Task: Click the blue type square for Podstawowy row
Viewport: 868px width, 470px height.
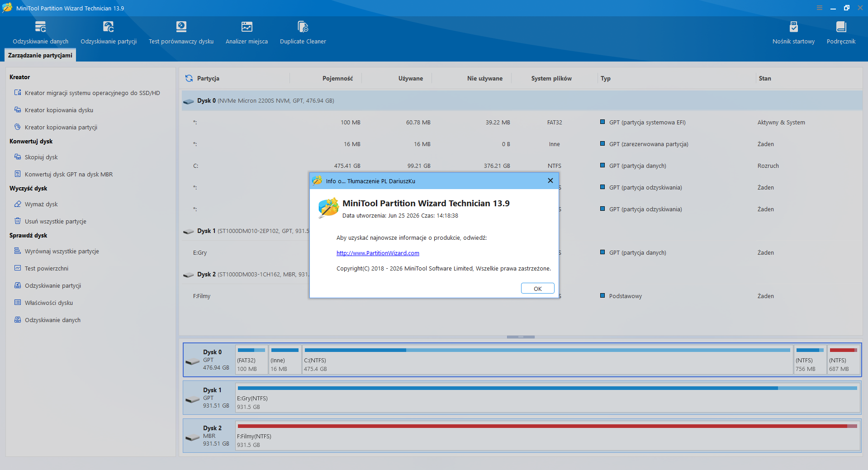Action: [602, 295]
